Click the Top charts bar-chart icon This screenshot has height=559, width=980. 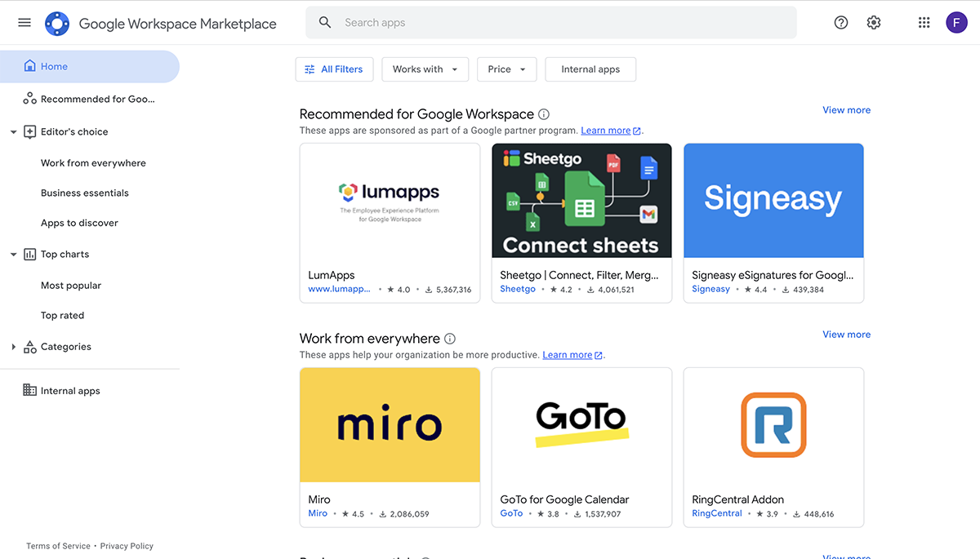(30, 254)
